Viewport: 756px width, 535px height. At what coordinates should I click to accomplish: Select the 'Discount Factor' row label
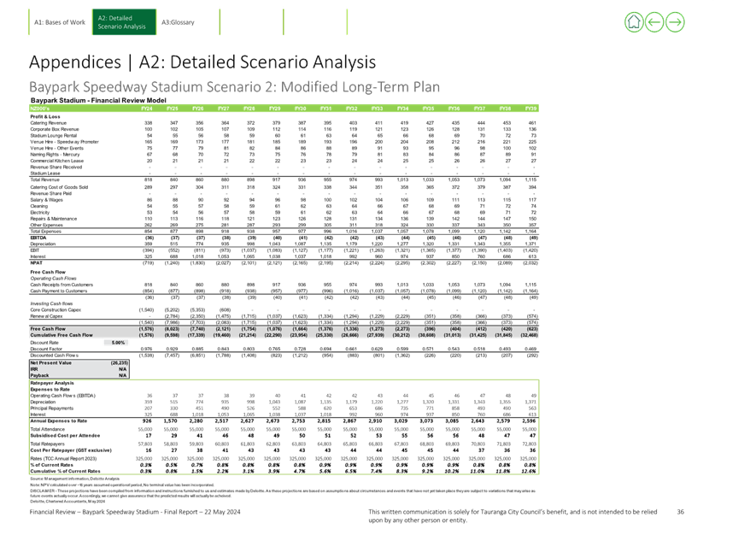(46, 349)
